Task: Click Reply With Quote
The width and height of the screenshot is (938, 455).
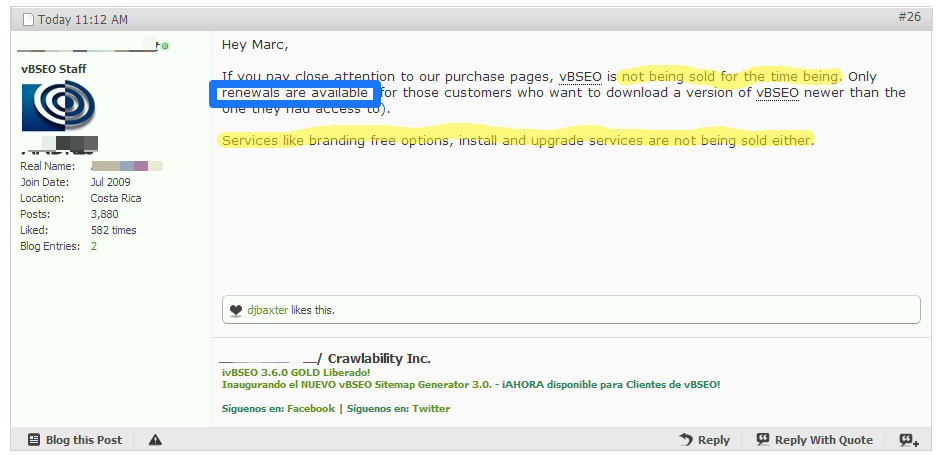Action: point(815,440)
